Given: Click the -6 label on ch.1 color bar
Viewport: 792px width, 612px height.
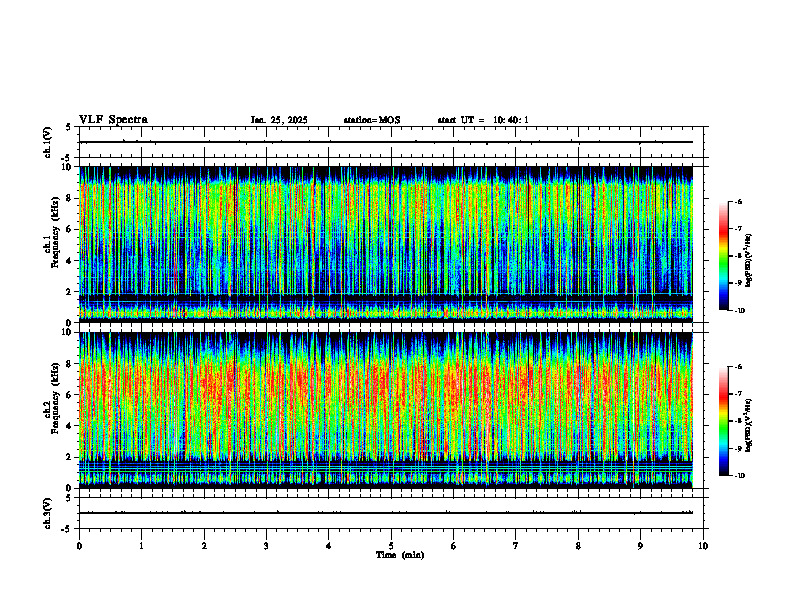Looking at the screenshot, I should click(x=738, y=201).
